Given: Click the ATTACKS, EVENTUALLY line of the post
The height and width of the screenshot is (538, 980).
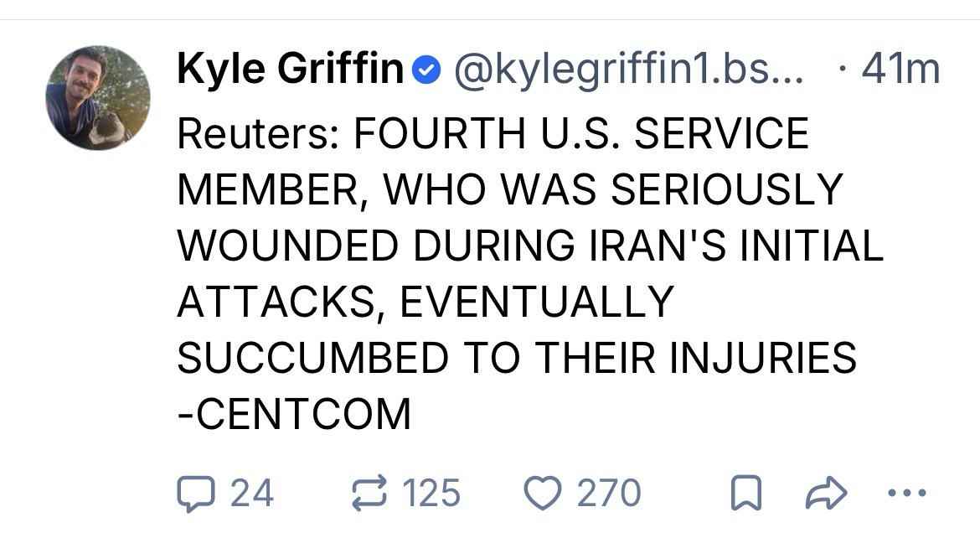Looking at the screenshot, I should pyautogui.click(x=426, y=302).
